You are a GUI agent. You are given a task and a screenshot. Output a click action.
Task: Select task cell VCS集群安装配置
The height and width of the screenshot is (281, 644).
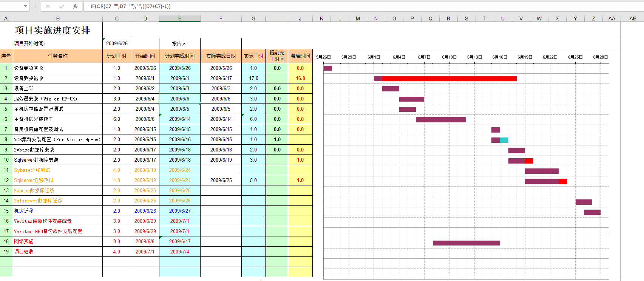(x=58, y=139)
